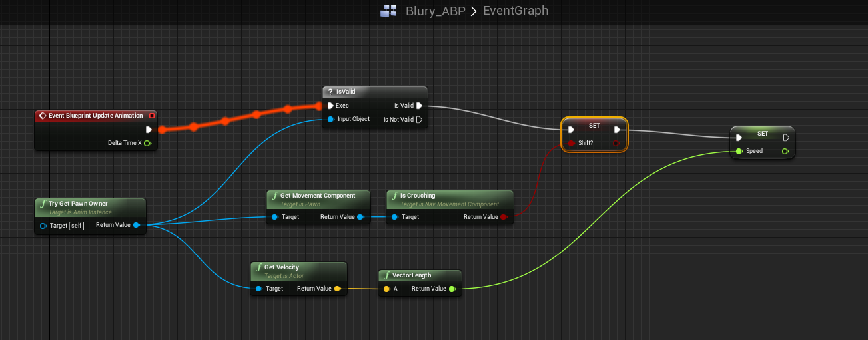Viewport: 868px width, 340px height.
Task: Click the blueprint icon beside Blury_ABP
Action: [388, 11]
